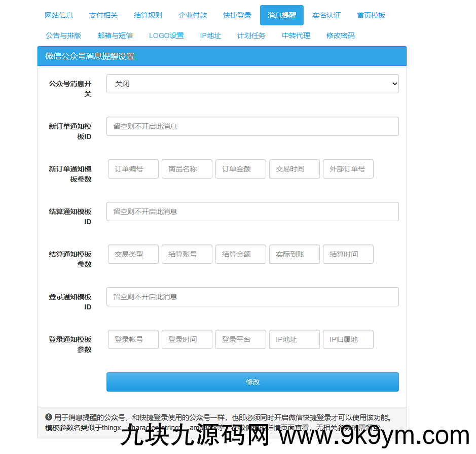Open the 计划任务 tab
This screenshot has width=476, height=454.
click(251, 36)
